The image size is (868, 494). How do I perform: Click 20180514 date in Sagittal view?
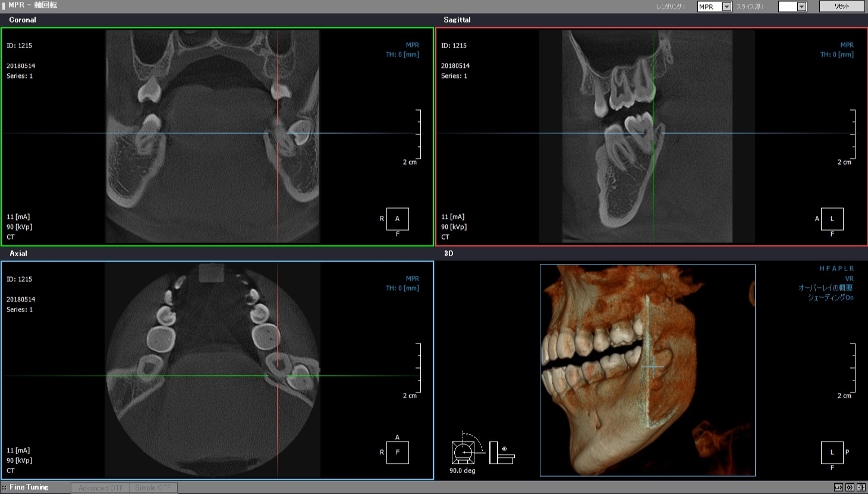click(455, 66)
